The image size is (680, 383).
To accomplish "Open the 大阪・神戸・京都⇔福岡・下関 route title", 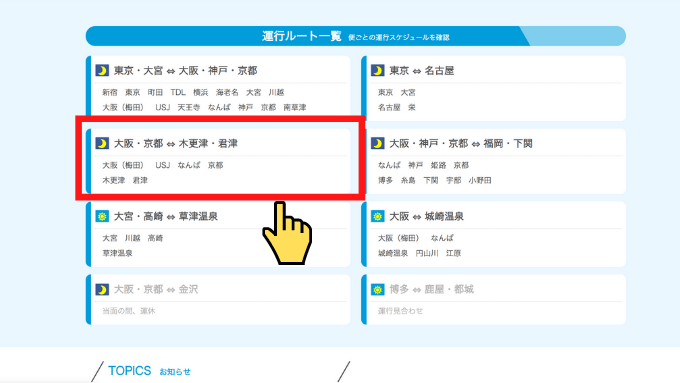I will [x=461, y=143].
